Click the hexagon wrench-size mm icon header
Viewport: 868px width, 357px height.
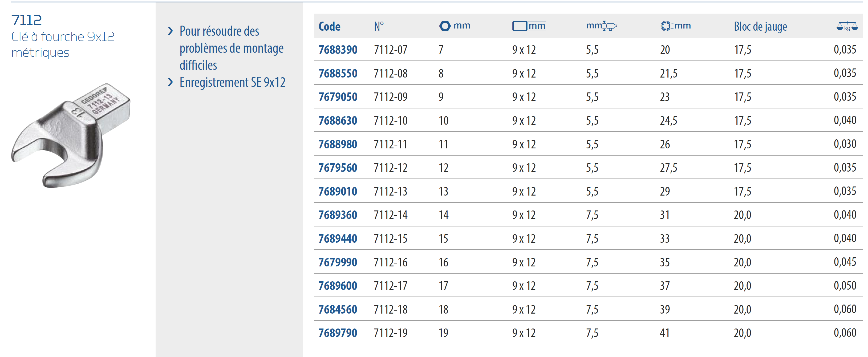coord(455,26)
